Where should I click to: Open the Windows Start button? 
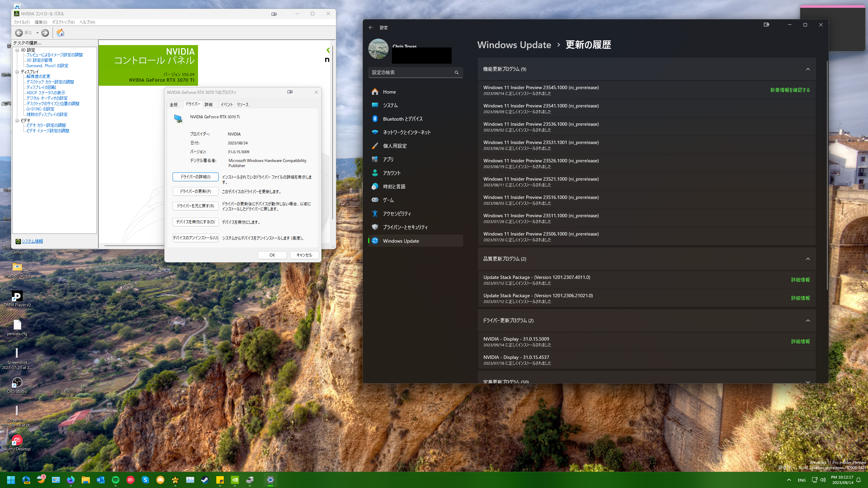point(11,480)
